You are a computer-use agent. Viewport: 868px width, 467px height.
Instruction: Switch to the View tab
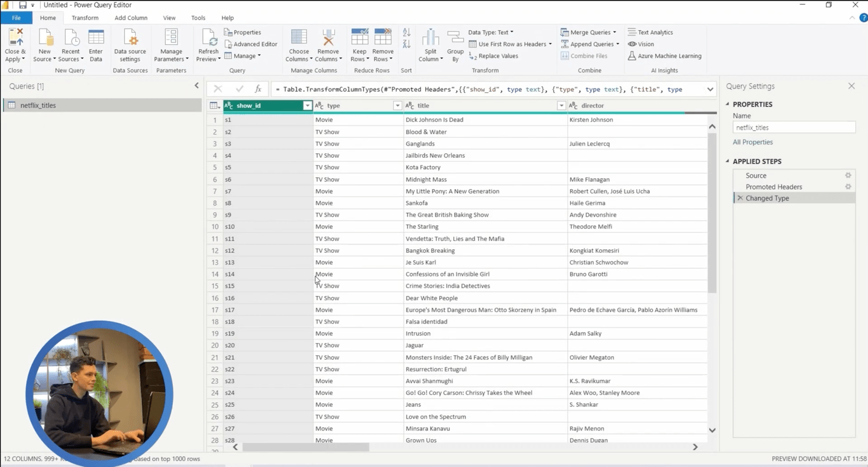click(169, 18)
